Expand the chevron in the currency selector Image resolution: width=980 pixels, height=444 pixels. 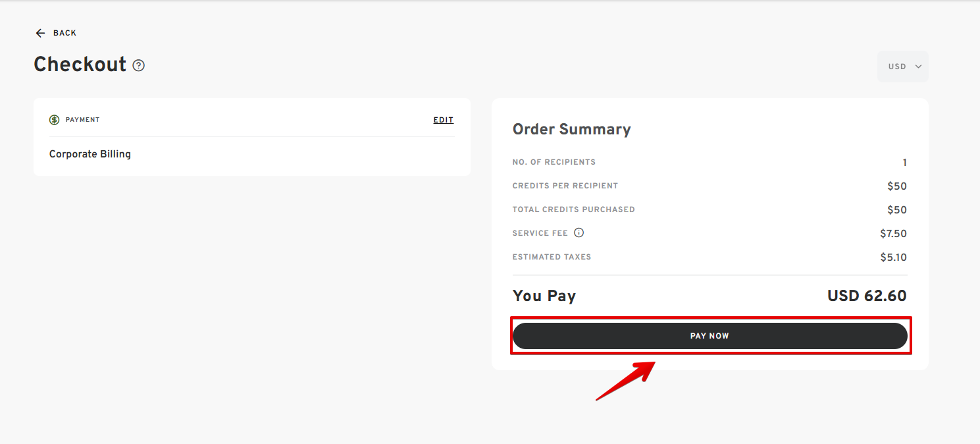[x=918, y=67]
